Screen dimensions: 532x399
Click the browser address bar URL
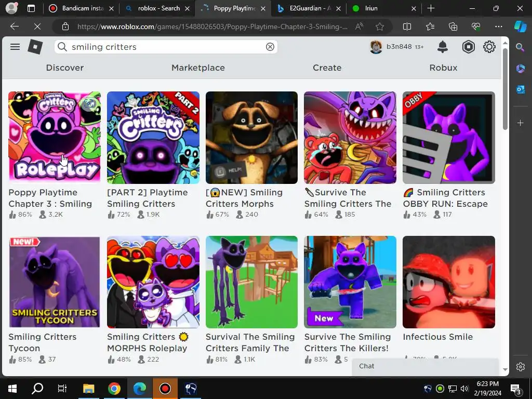coord(212,26)
